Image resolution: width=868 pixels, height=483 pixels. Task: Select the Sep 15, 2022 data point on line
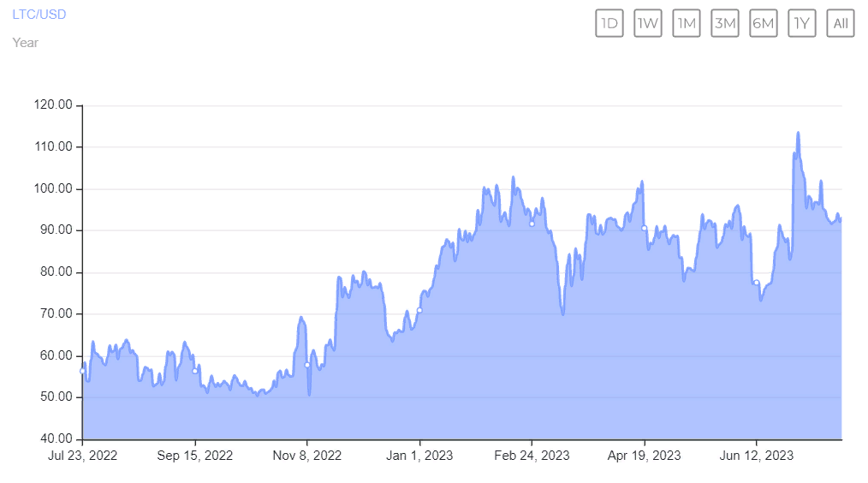pyautogui.click(x=194, y=371)
